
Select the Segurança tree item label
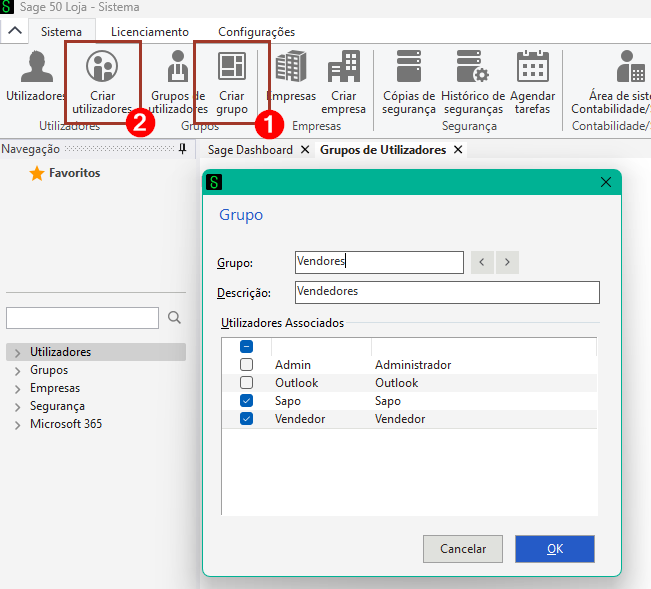(57, 406)
